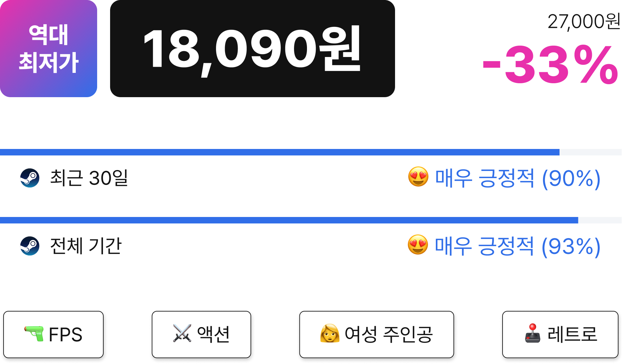Click the 매우 긍정적 (93%) review link
This screenshot has height=364, width=623.
(517, 246)
